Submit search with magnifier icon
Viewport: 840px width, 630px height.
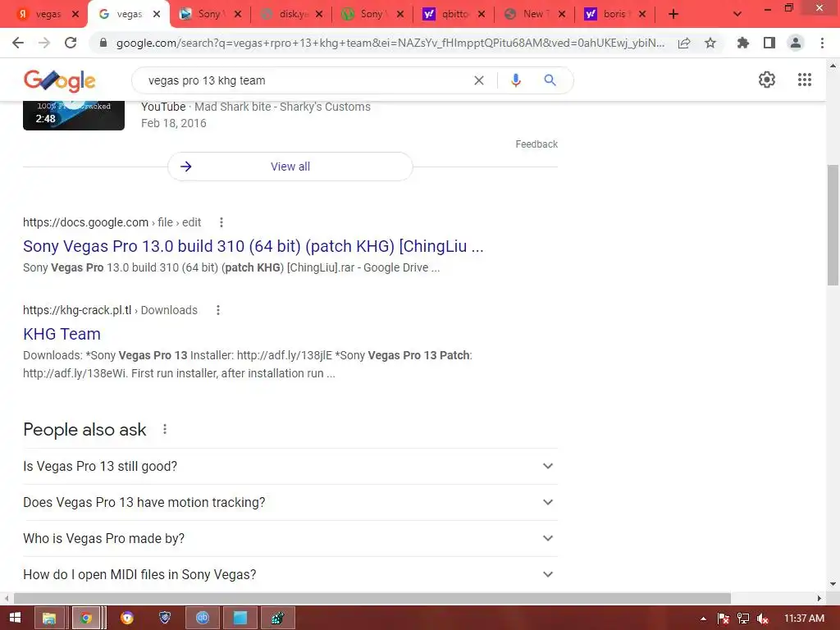pos(550,80)
